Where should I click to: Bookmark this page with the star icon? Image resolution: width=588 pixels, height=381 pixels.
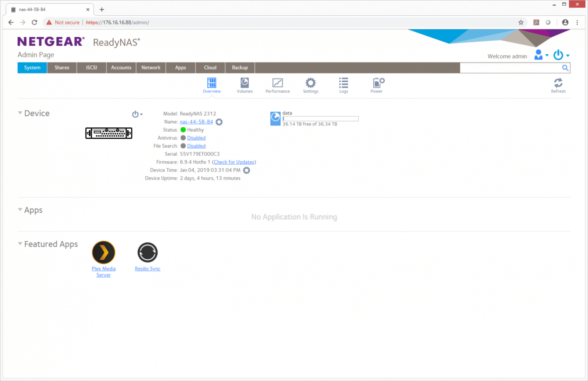(x=521, y=22)
